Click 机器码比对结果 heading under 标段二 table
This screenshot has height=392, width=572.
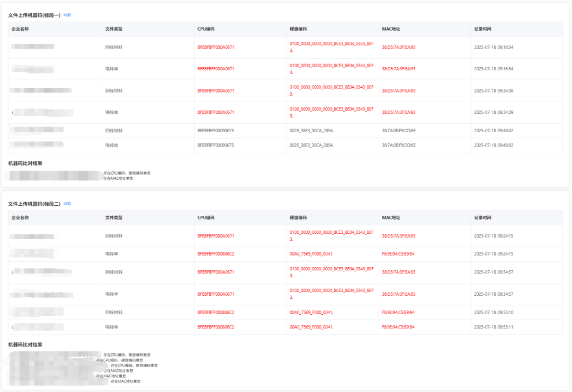25,345
